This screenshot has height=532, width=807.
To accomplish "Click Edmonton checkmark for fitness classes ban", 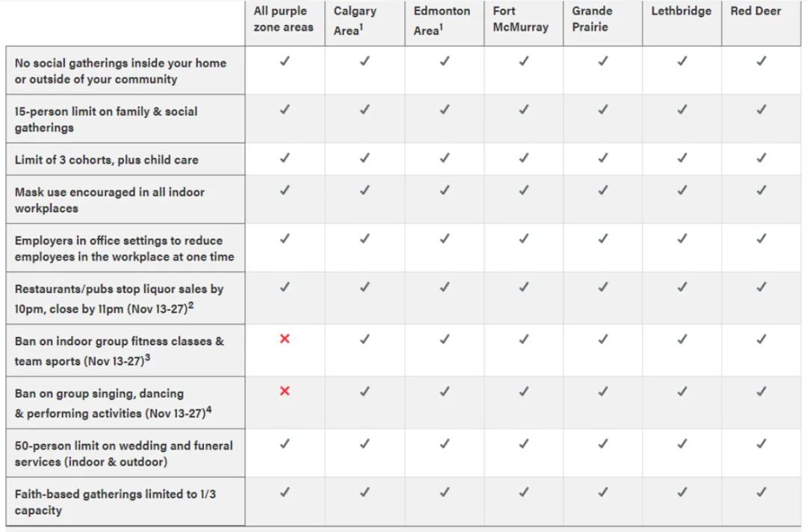I will tap(444, 339).
